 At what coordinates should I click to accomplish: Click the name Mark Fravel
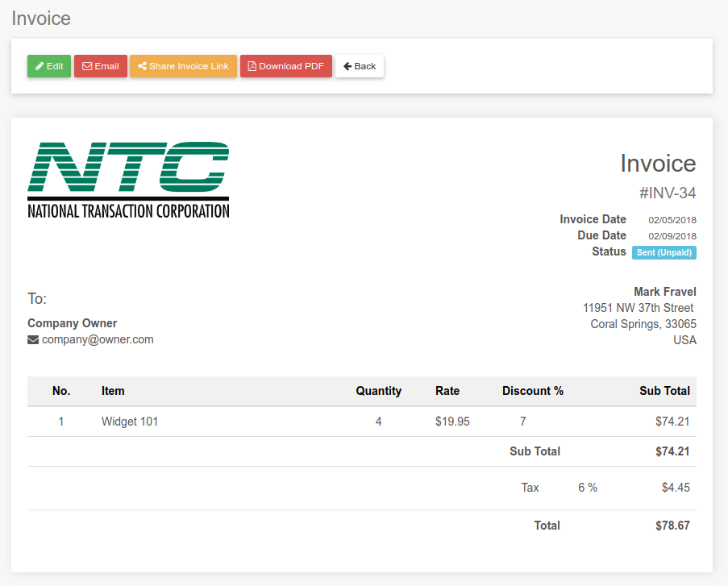(664, 292)
